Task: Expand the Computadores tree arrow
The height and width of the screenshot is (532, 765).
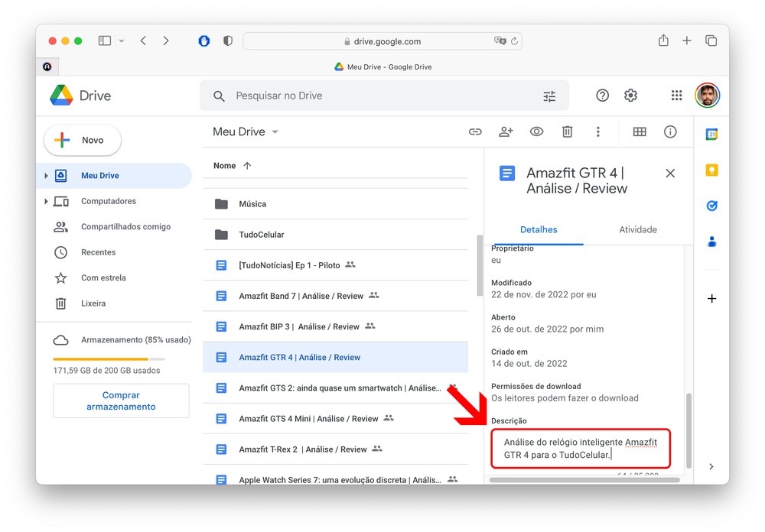Action: tap(46, 201)
